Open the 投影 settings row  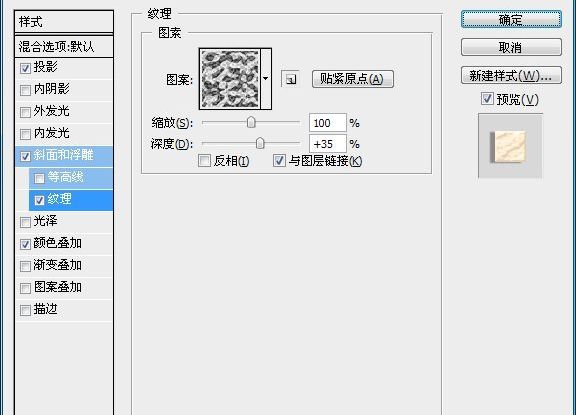point(64,68)
